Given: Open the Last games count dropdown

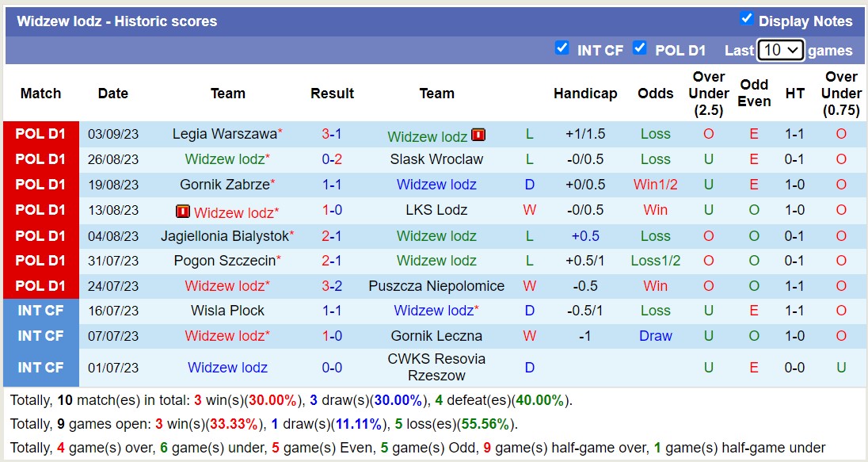Looking at the screenshot, I should (x=780, y=50).
